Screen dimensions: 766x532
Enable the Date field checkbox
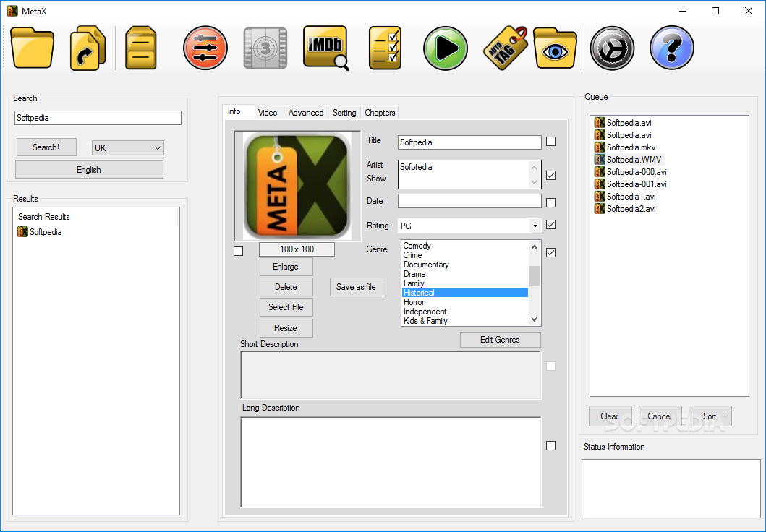click(550, 202)
